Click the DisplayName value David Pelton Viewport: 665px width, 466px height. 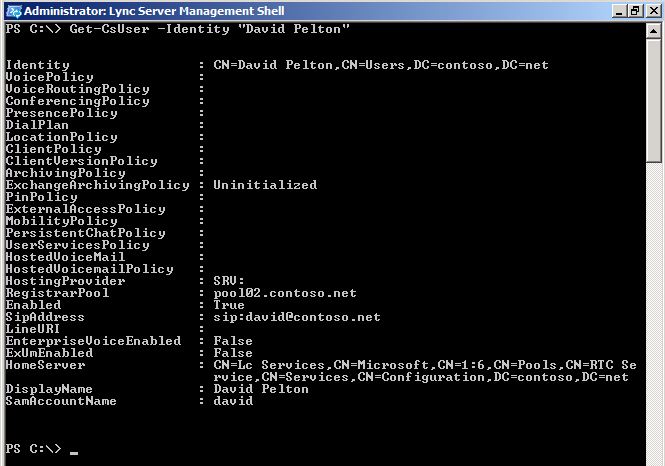(x=261, y=389)
